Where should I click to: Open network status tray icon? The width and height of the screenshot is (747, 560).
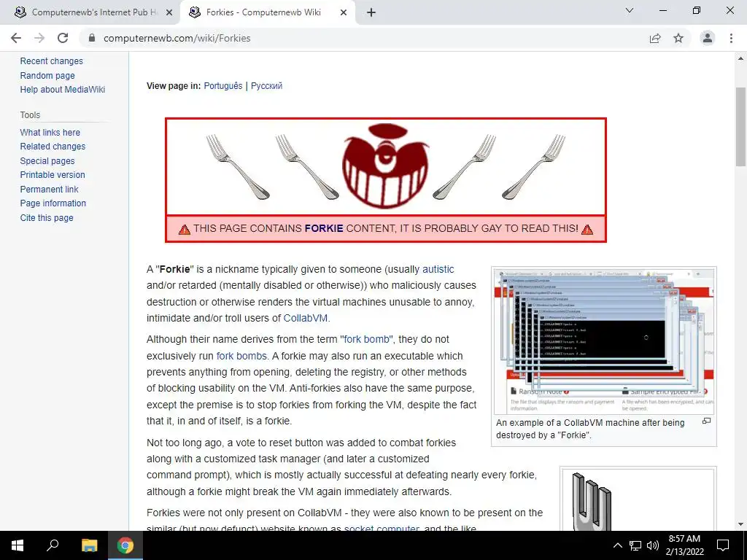point(635,545)
